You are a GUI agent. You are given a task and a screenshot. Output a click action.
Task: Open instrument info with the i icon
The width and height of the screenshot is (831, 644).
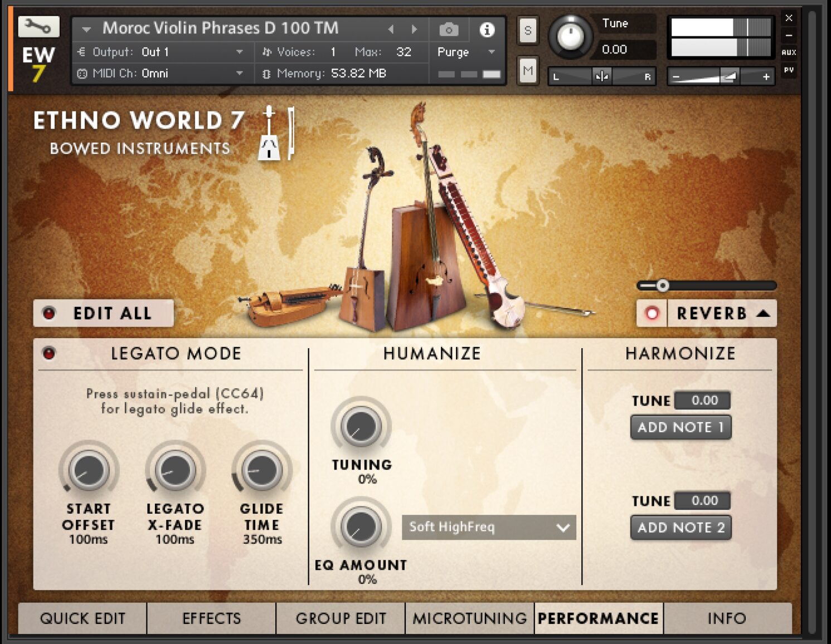(x=487, y=29)
